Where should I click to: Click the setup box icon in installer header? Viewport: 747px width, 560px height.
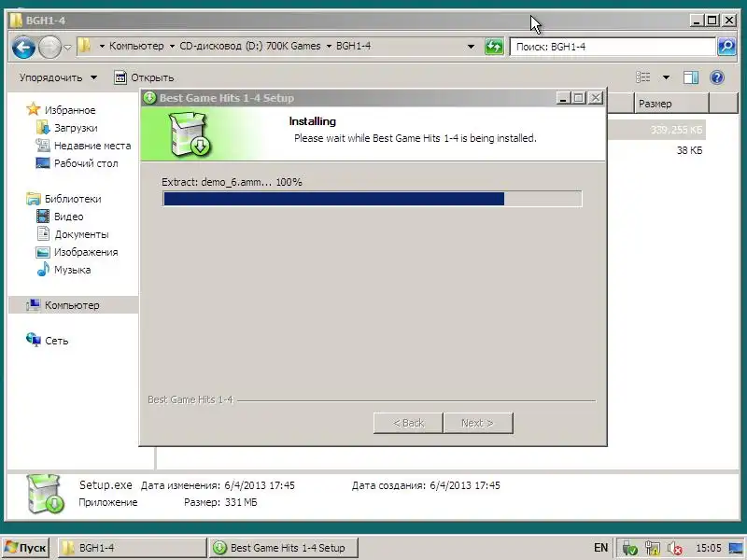pyautogui.click(x=190, y=133)
